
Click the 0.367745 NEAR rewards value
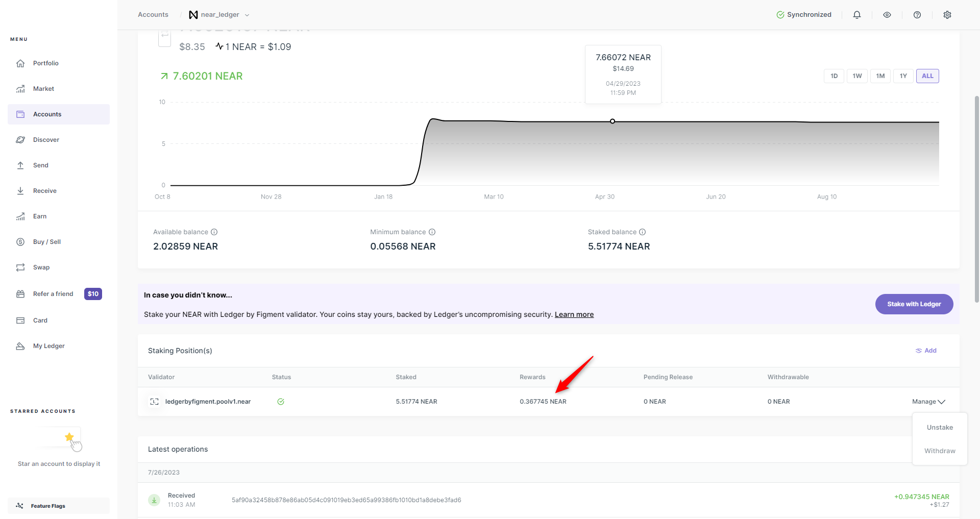coord(543,402)
